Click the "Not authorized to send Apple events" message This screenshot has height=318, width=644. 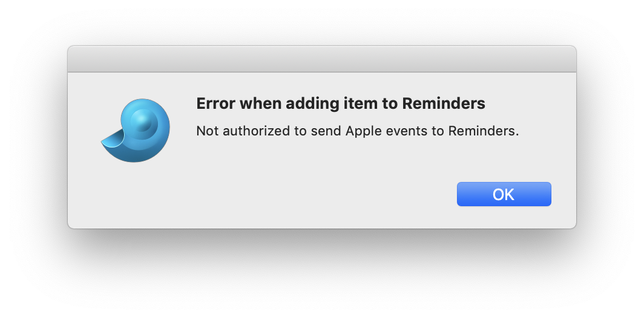pyautogui.click(x=358, y=131)
